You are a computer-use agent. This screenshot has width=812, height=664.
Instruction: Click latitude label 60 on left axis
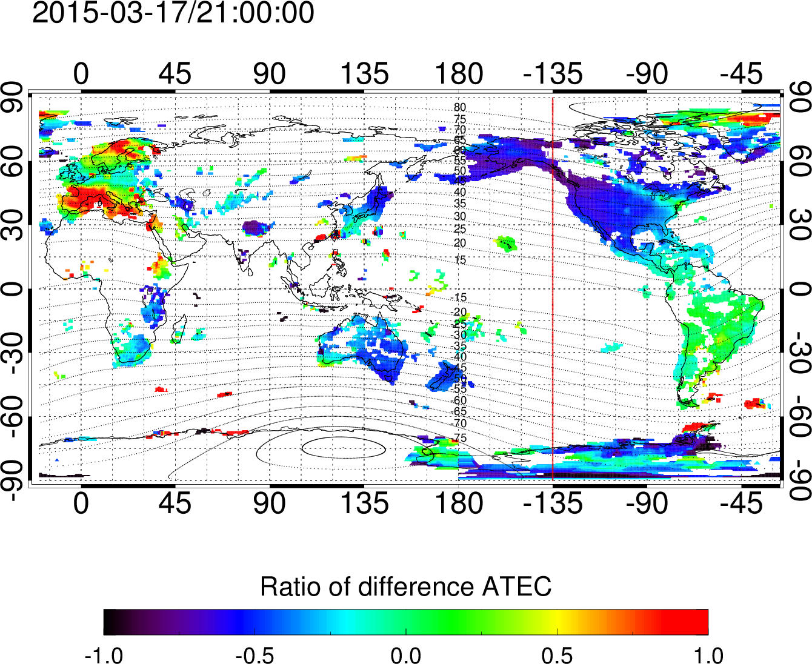(x=12, y=161)
